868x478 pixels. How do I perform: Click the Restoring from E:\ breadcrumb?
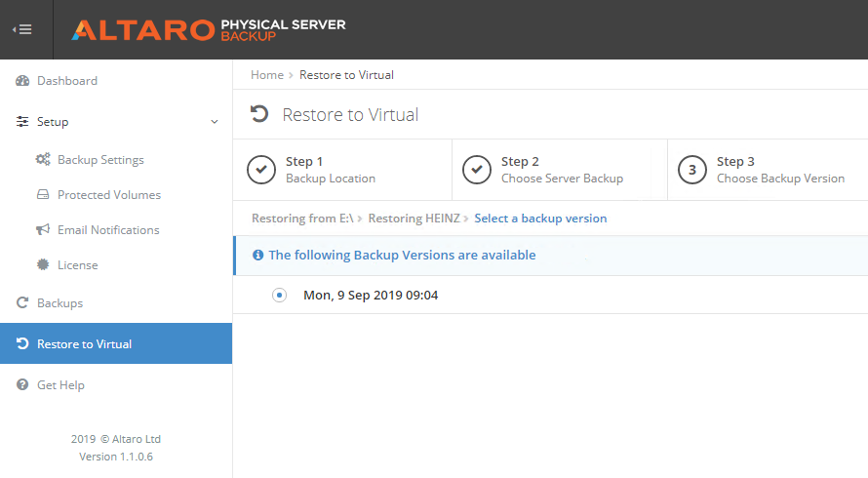[302, 219]
